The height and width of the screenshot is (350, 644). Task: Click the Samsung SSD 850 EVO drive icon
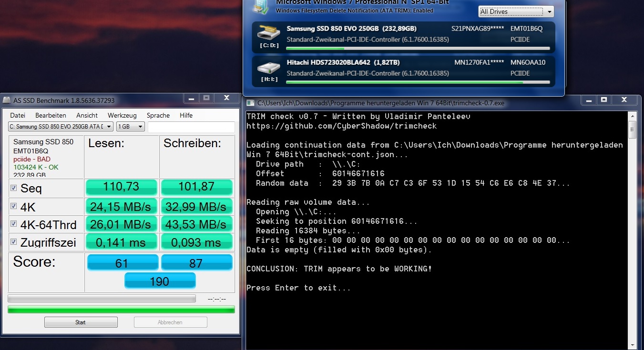point(269,33)
